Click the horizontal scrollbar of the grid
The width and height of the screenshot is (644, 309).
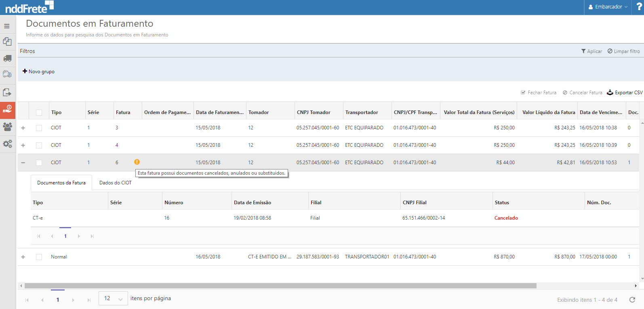pos(280,286)
